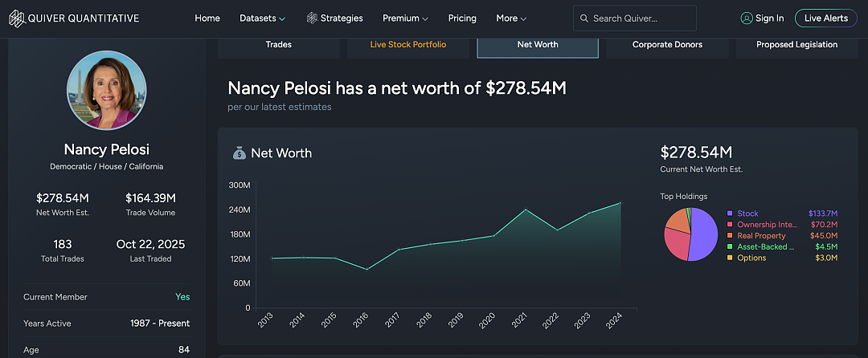Image resolution: width=868 pixels, height=358 pixels.
Task: Click the Nancy Pelosi name heading in sidebar
Action: pos(107,149)
